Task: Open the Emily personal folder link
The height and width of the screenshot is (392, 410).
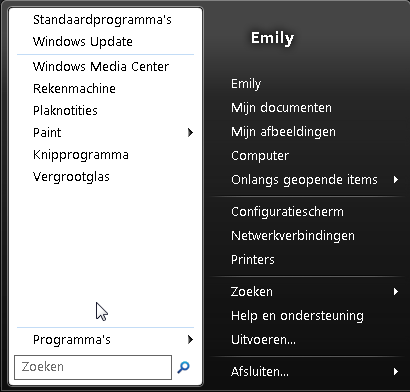Action: [246, 84]
